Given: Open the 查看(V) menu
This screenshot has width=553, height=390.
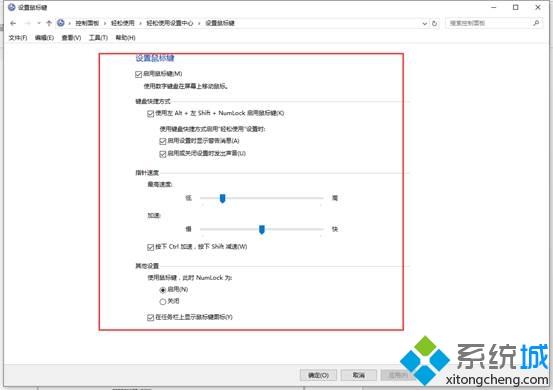Looking at the screenshot, I should [71, 37].
